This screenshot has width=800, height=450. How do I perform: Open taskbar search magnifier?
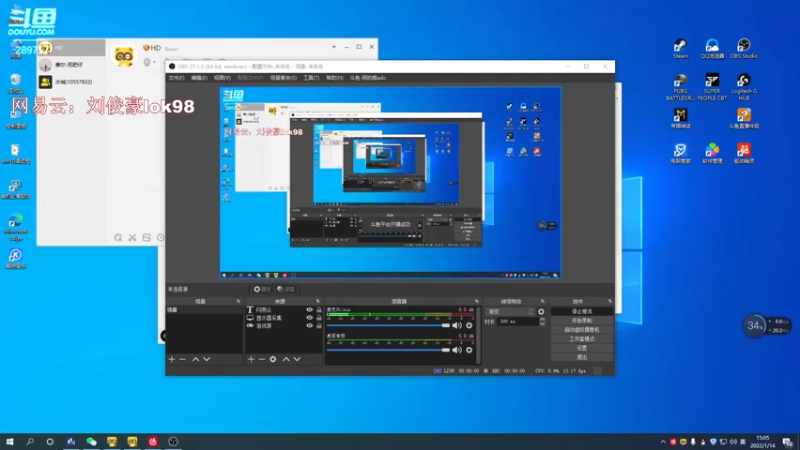click(30, 441)
